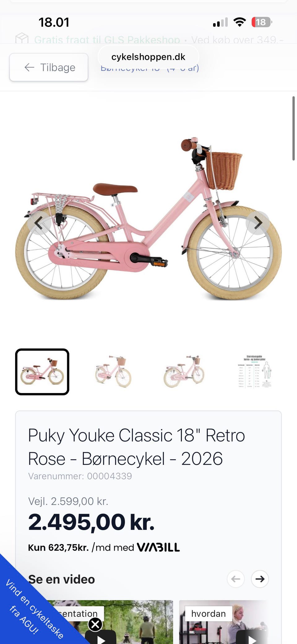Go back with the Tilbage button

(x=49, y=67)
